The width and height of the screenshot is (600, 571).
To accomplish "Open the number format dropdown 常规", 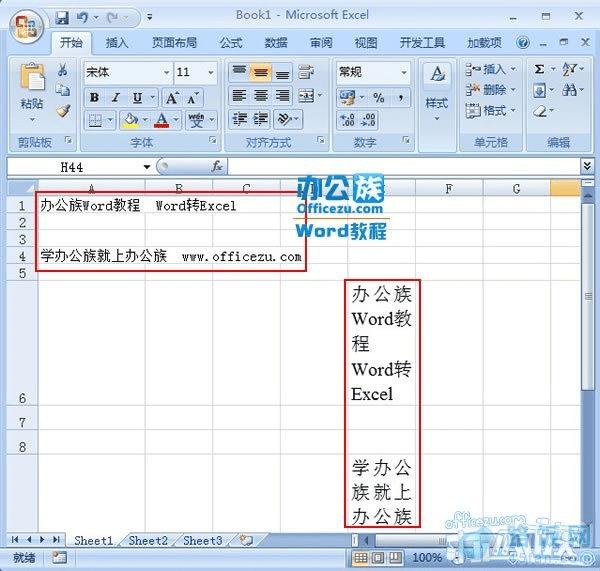I will pos(404,72).
